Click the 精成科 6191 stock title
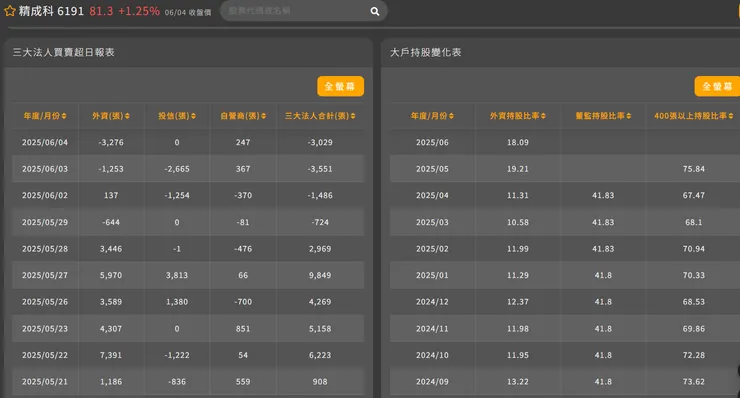The image size is (740, 398). coord(51,11)
